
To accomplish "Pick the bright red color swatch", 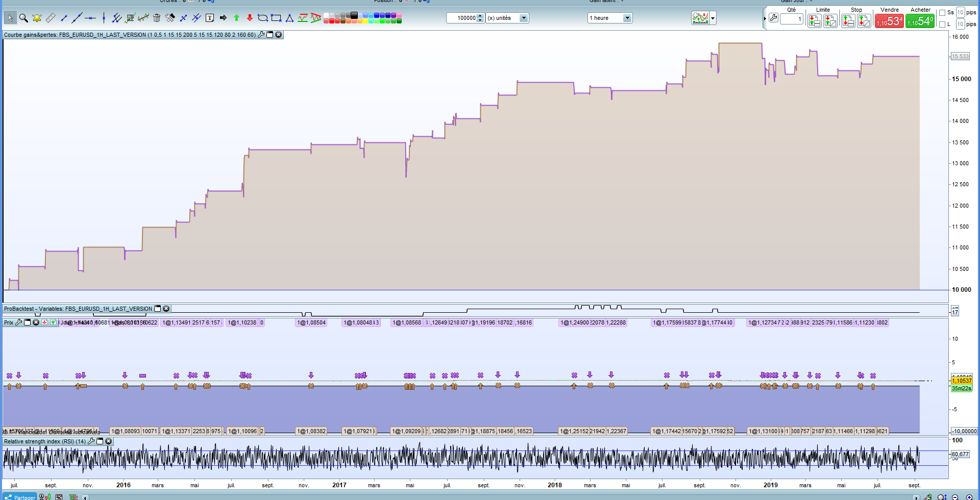I will tap(332, 21).
